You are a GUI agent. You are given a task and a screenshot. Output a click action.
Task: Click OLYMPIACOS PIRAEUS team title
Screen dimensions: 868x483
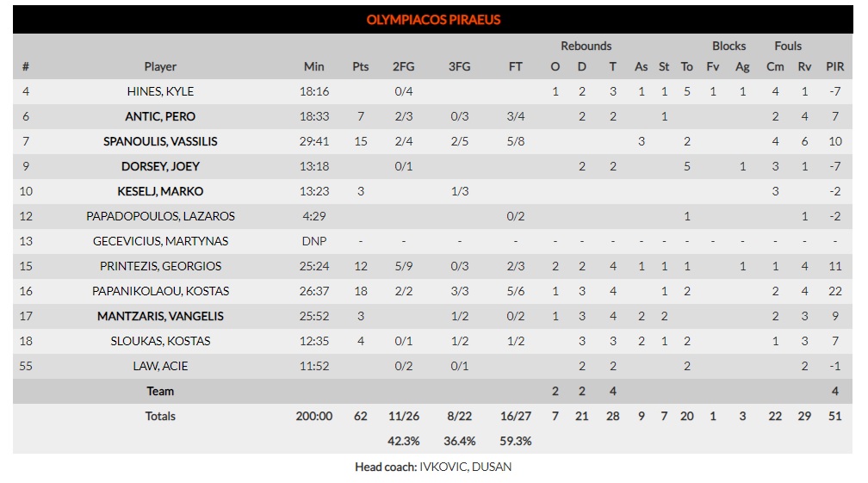433,20
